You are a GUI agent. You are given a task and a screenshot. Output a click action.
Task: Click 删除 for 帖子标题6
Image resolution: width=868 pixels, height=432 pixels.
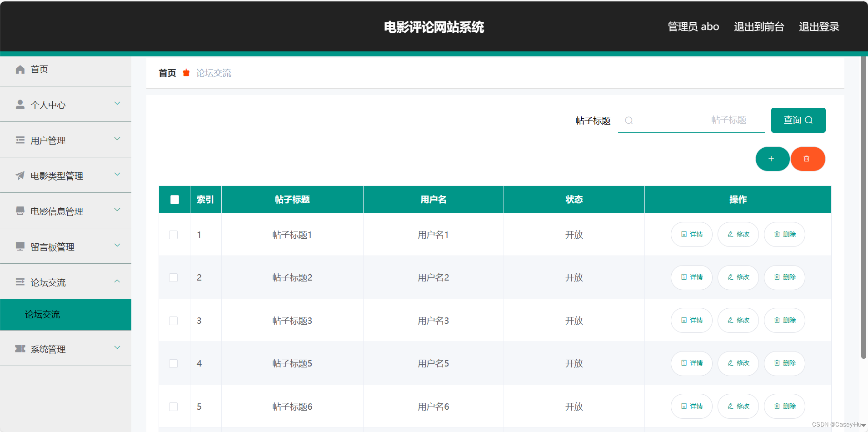pos(784,407)
